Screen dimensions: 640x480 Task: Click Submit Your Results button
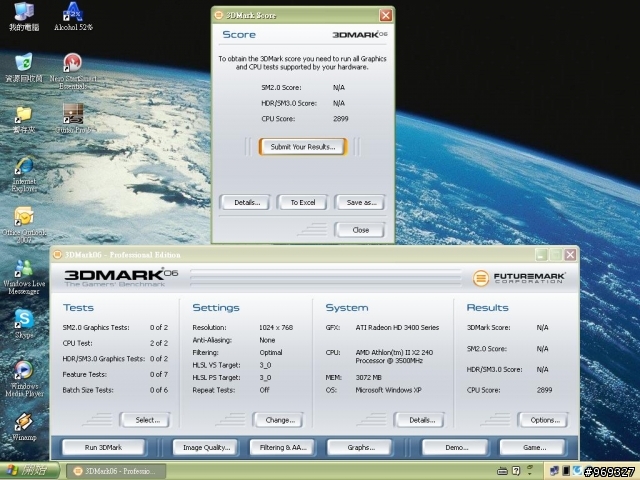point(303,147)
